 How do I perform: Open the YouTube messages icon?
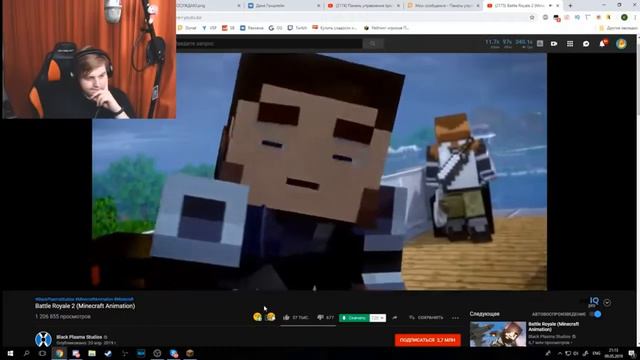586,44
